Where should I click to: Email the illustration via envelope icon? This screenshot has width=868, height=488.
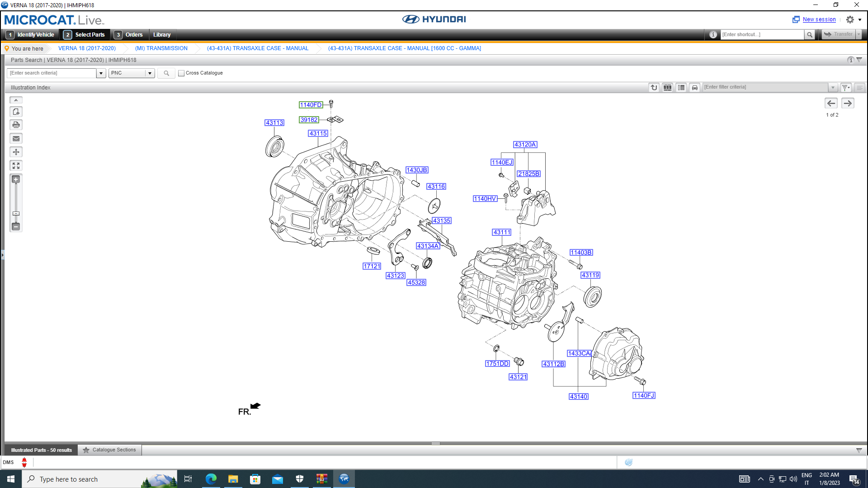(x=16, y=138)
